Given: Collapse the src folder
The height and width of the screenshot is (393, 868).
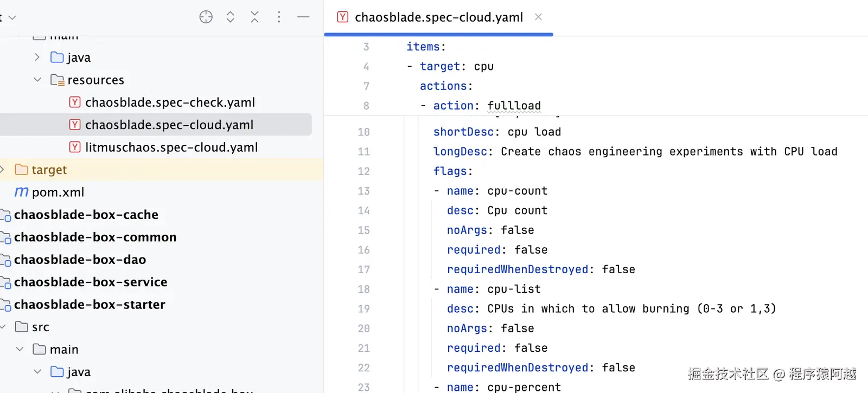Looking at the screenshot, I should point(3,327).
